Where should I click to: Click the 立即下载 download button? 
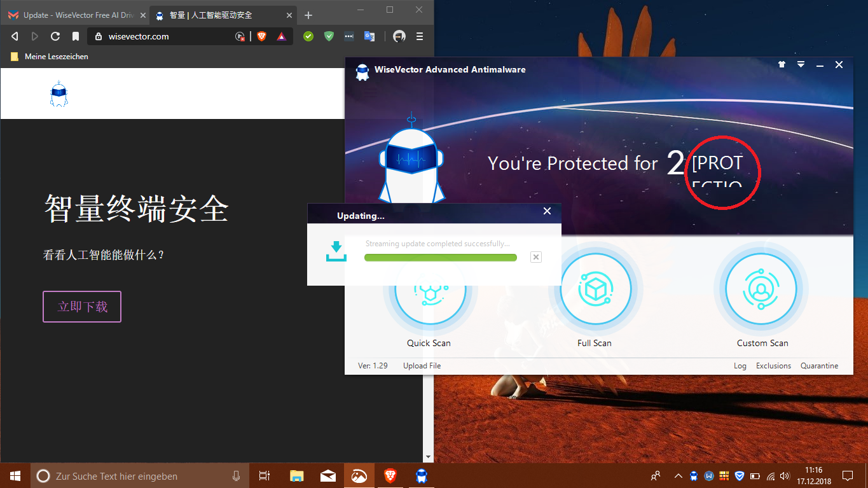[82, 307]
